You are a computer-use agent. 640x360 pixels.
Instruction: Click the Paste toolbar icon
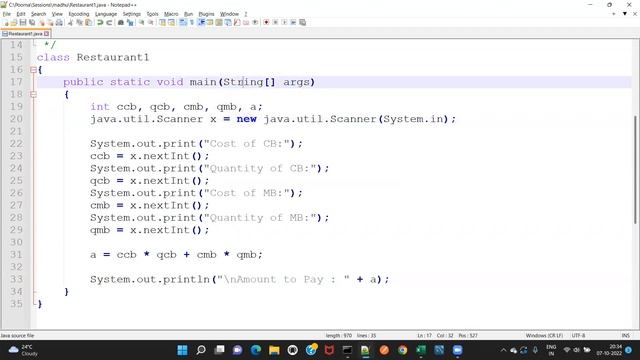88,22
